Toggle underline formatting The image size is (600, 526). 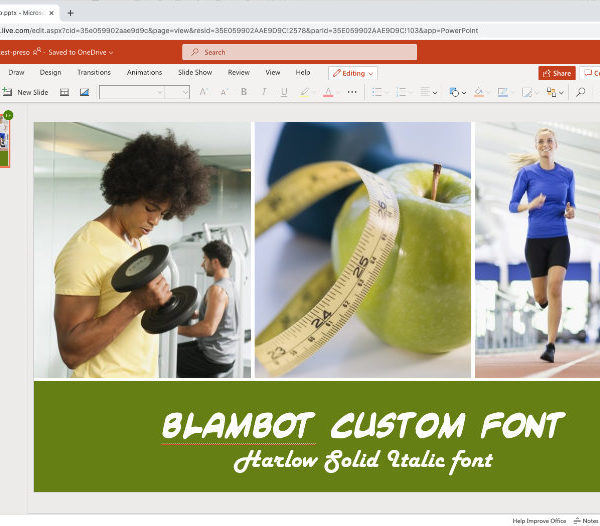(284, 92)
